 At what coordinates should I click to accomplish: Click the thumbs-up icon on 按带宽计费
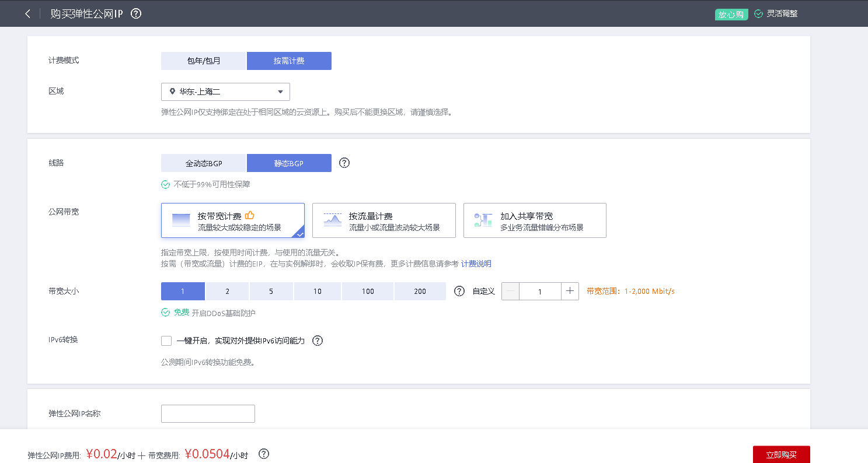click(250, 215)
